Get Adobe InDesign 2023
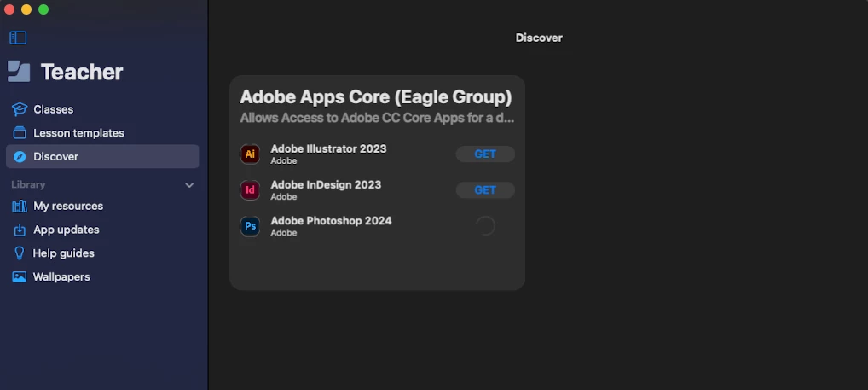868x390 pixels. coord(485,190)
